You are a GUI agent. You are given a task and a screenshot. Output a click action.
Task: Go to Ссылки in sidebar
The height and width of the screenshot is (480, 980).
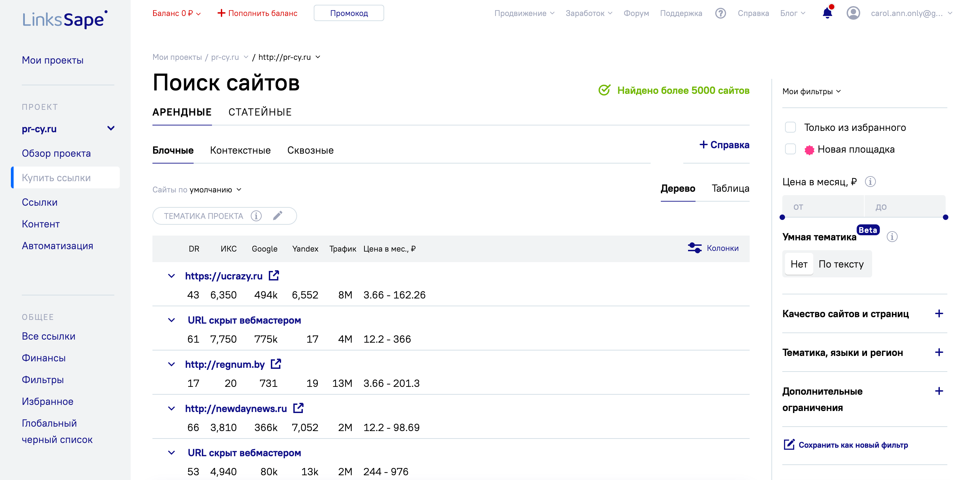pos(39,202)
